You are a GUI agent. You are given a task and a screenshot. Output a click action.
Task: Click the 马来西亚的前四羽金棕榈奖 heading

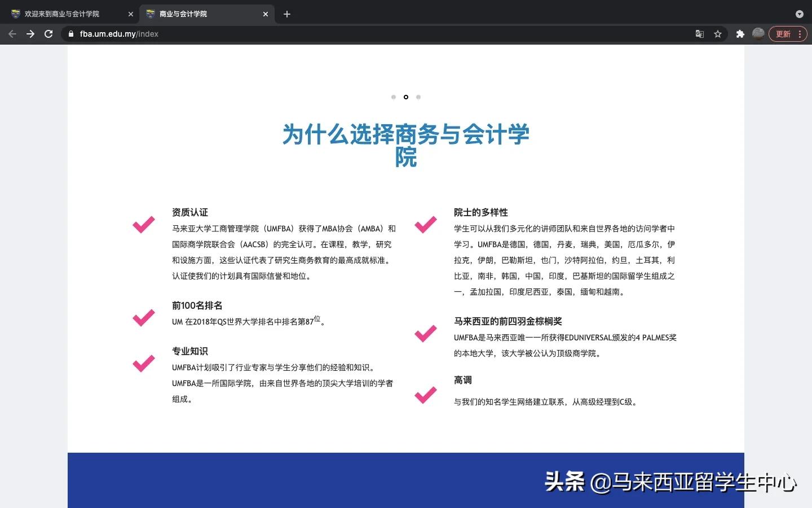508,321
